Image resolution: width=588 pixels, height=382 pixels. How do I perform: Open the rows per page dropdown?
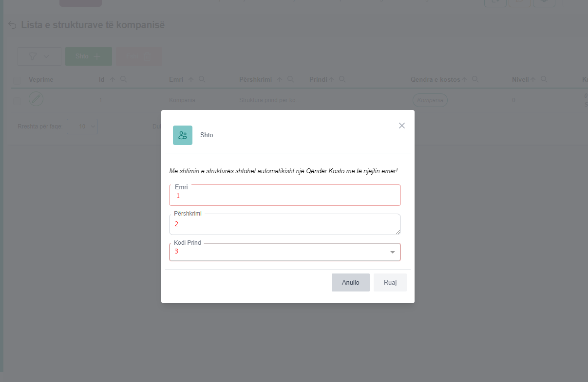coord(82,127)
